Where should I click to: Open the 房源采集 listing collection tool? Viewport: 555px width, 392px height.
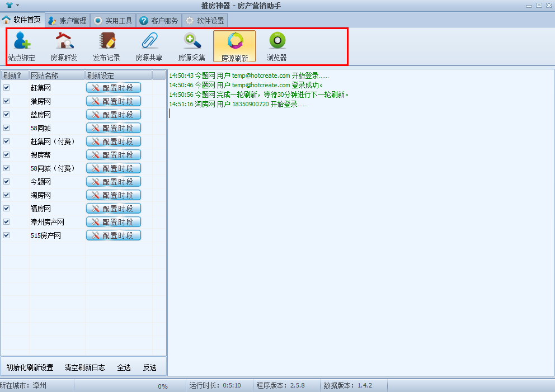[x=191, y=46]
